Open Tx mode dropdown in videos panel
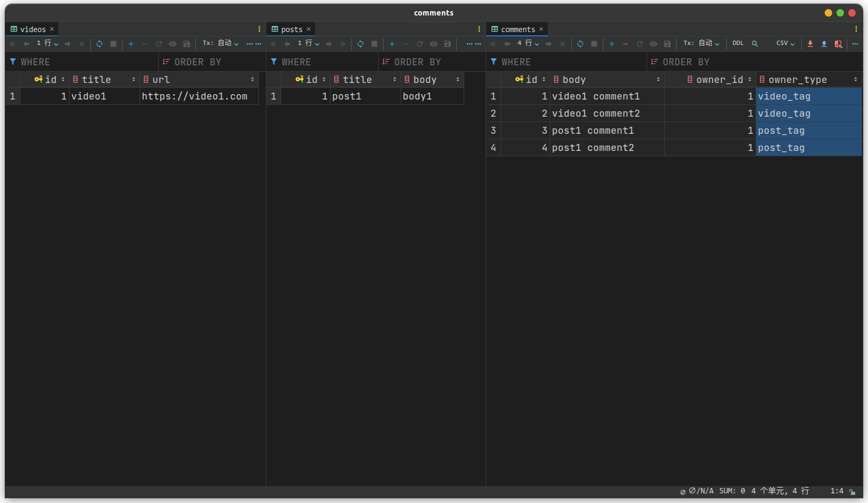Screen dimensions: 868x503 [x=221, y=43]
